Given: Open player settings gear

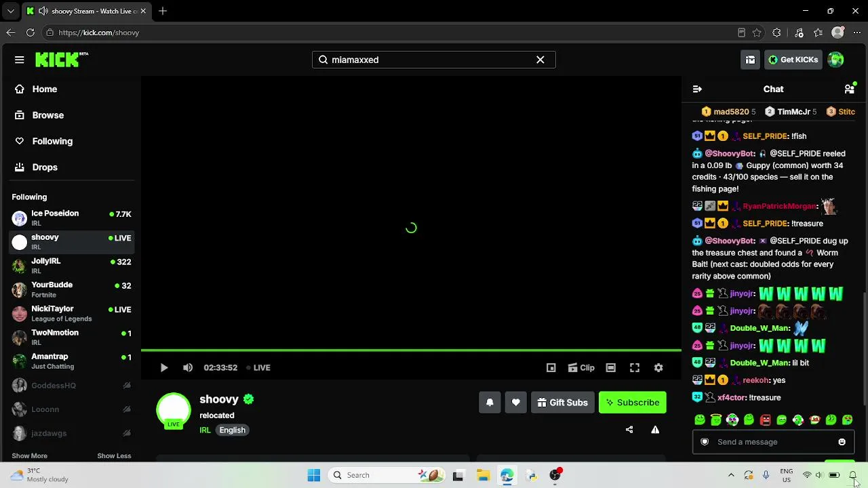Looking at the screenshot, I should click(658, 367).
